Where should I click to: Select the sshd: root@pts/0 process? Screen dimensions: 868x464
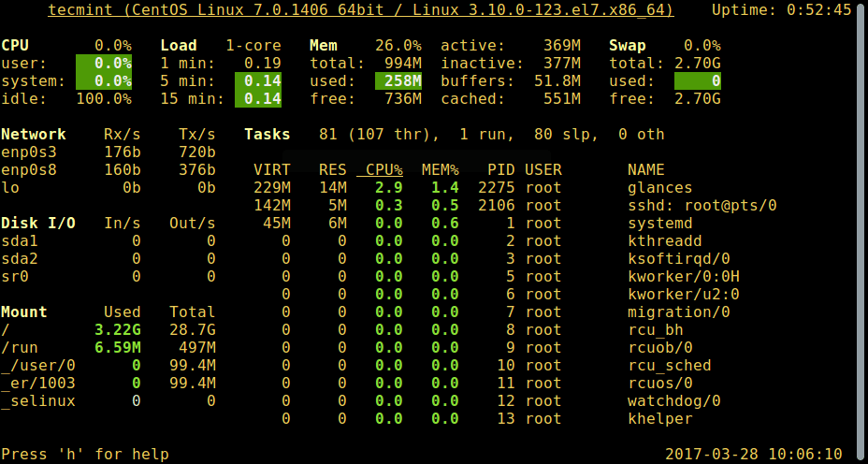(x=702, y=205)
